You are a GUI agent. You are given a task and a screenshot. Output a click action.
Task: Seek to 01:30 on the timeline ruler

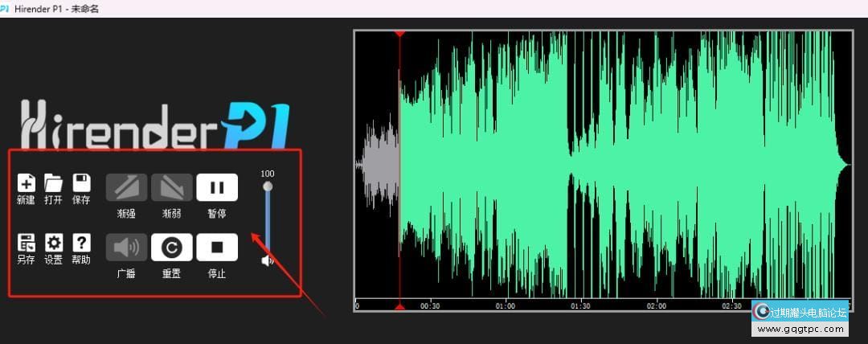pos(581,305)
